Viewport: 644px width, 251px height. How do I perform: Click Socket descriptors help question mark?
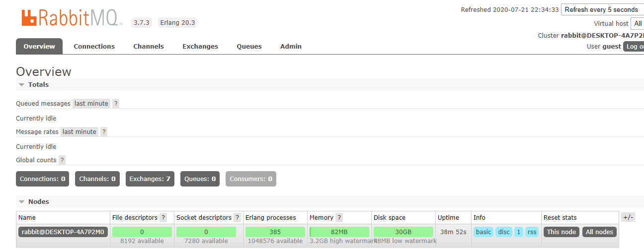237,218
